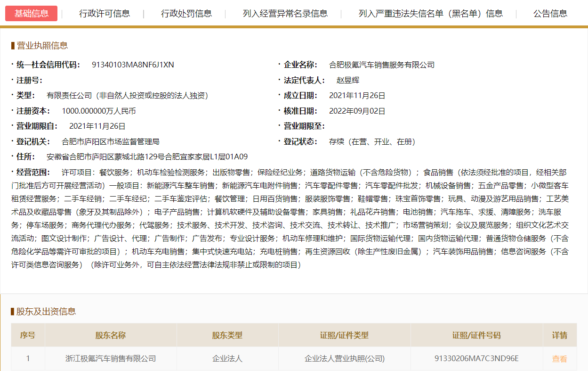Click the 注册号 label

(x=30, y=80)
